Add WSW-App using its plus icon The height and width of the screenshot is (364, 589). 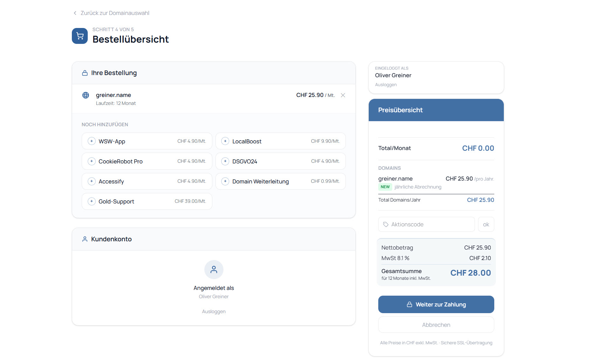[x=92, y=141]
